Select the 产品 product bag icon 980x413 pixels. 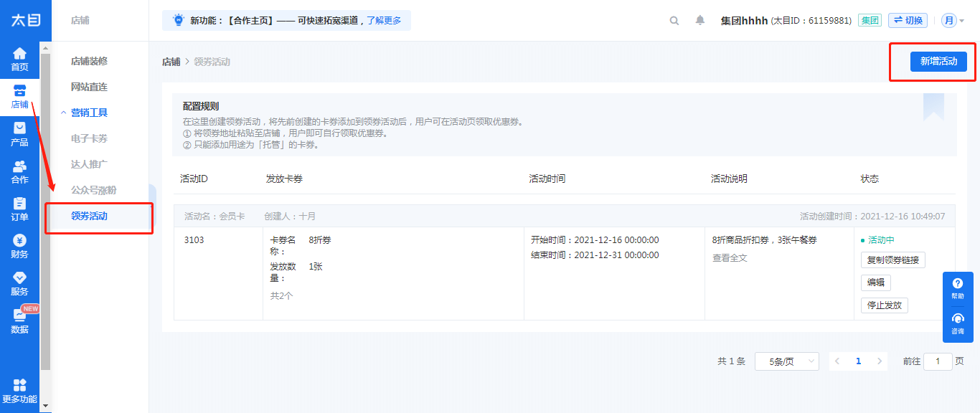pos(19,128)
